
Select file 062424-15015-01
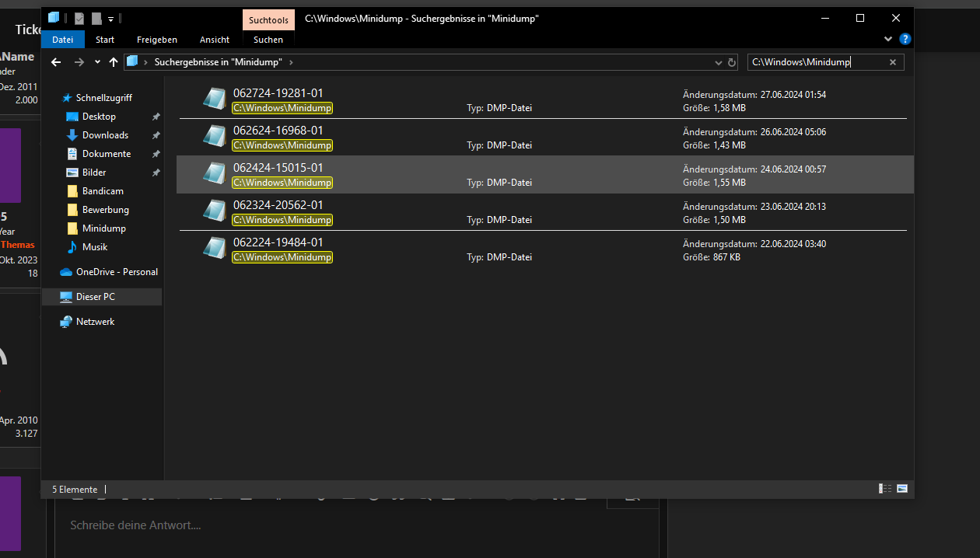coord(544,174)
